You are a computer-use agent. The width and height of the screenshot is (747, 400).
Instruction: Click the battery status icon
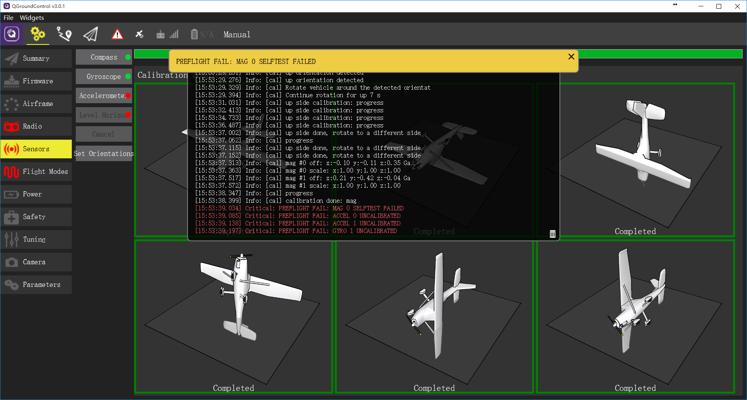201,34
